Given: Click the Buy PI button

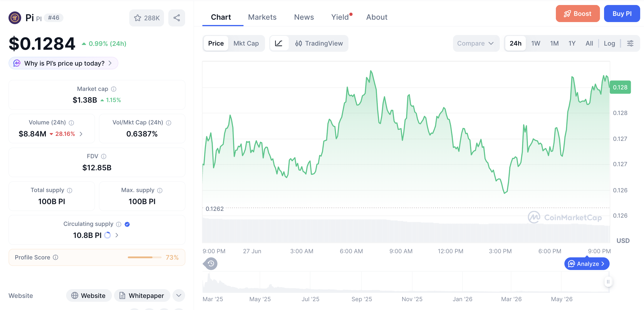Looking at the screenshot, I should [622, 14].
